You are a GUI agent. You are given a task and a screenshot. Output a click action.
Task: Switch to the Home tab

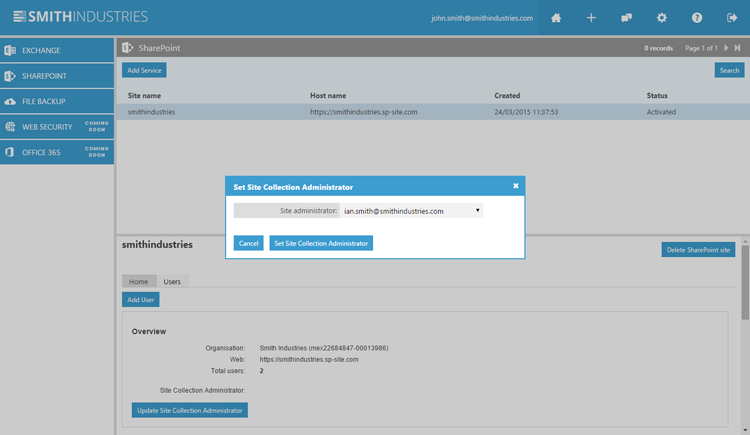139,281
